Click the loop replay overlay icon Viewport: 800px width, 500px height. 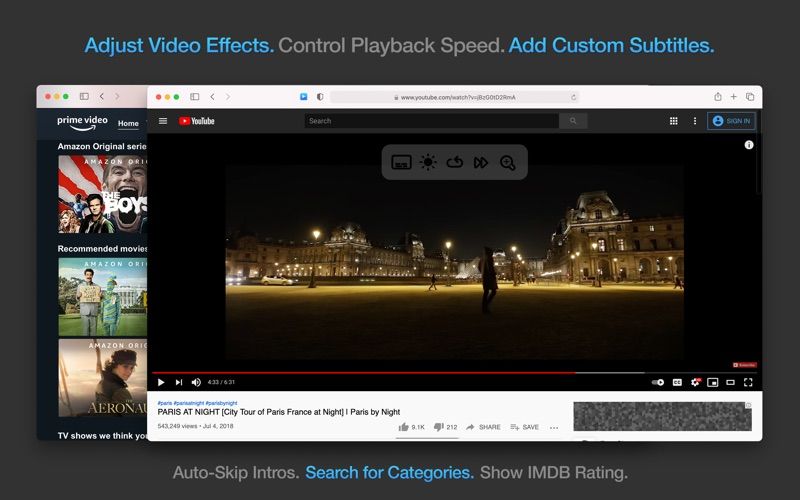pyautogui.click(x=454, y=162)
